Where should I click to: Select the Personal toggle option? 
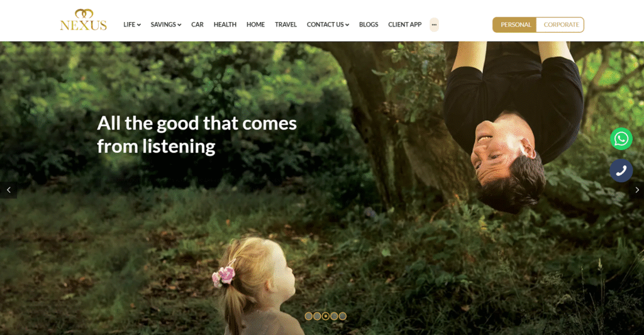pyautogui.click(x=515, y=25)
